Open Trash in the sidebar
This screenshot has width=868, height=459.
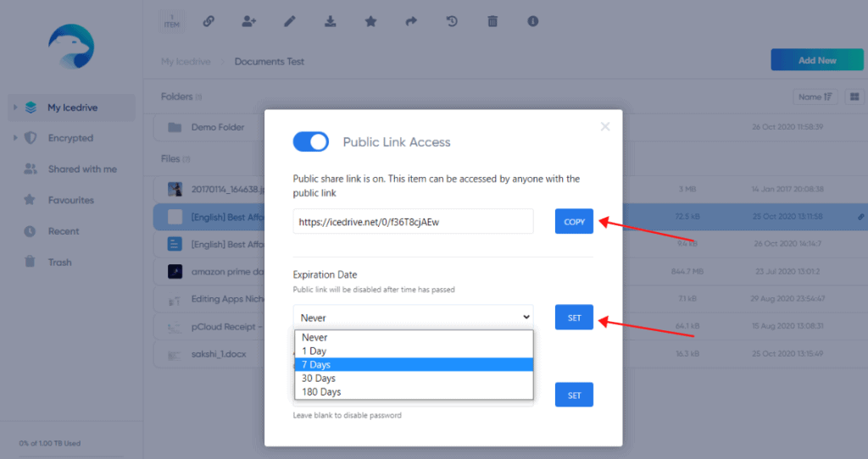tap(59, 263)
